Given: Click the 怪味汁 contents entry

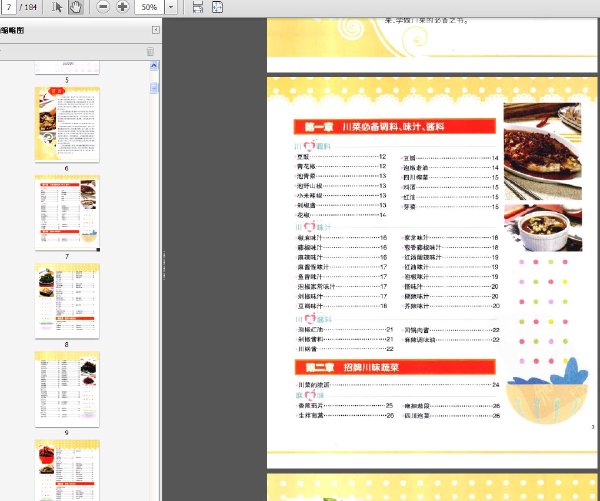Looking at the screenshot, I should click(452, 287).
